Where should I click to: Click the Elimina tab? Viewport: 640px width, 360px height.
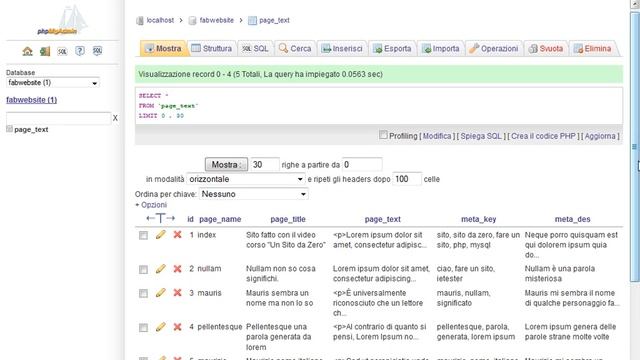593,49
